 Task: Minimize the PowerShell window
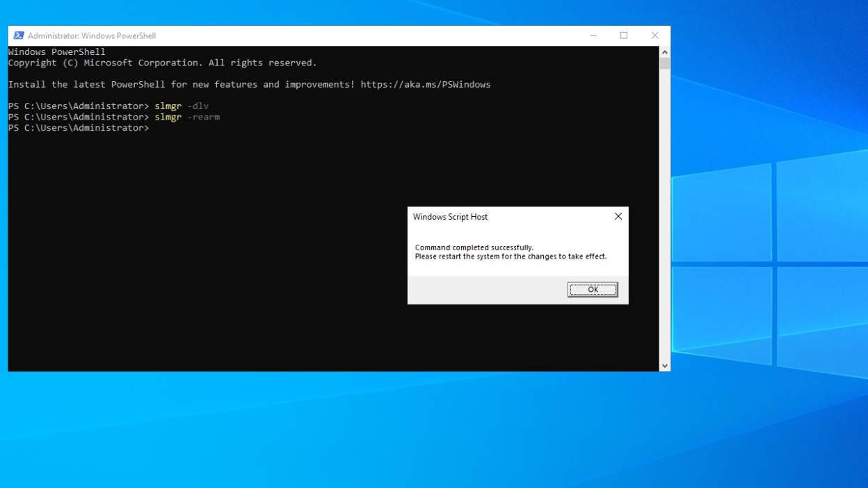(x=593, y=35)
